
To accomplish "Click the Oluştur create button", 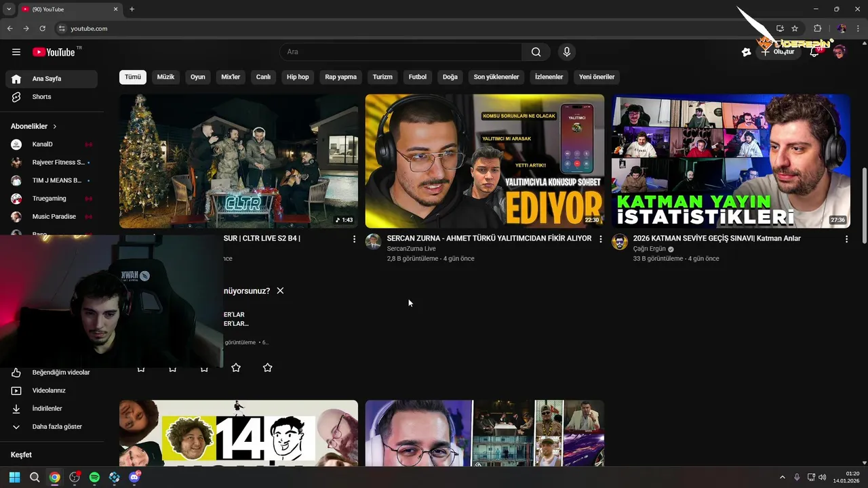I will tap(778, 52).
